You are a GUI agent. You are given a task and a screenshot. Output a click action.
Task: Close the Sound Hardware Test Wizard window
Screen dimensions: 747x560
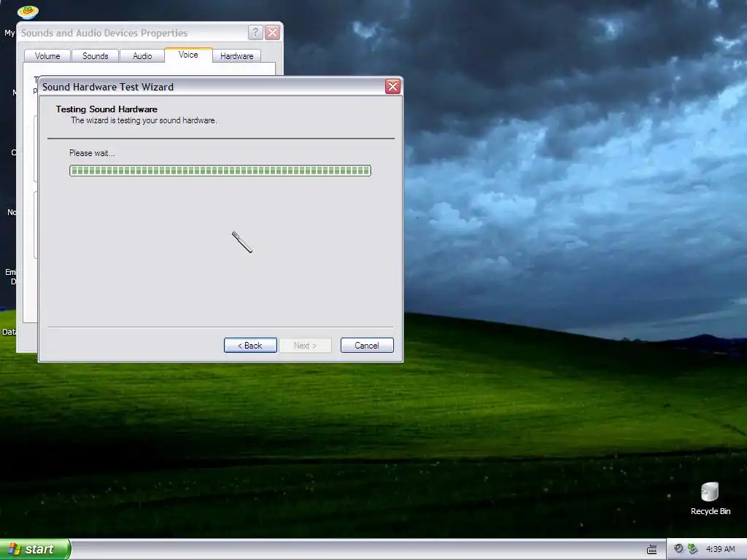pos(392,86)
